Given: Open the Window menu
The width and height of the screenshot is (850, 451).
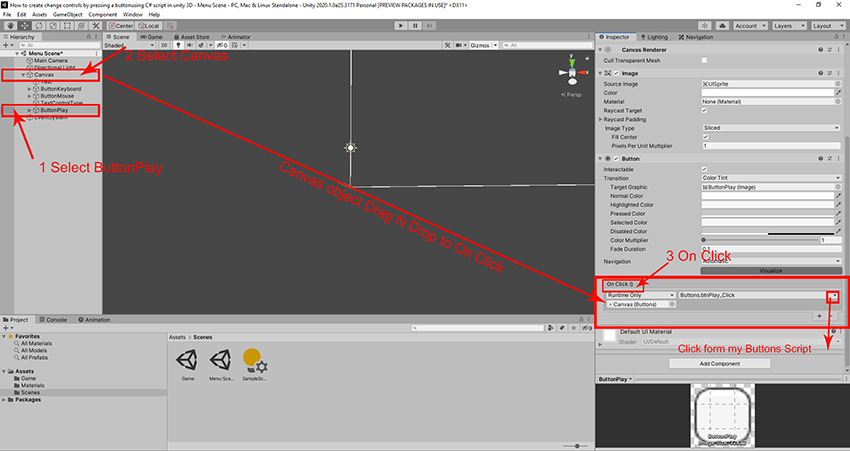Looking at the screenshot, I should click(132, 15).
